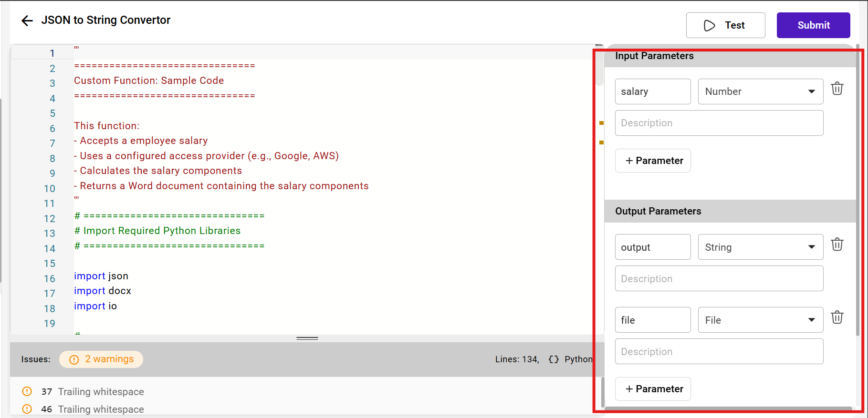Open the Number type dropdown for salary
Viewport: 868px width, 418px height.
pyautogui.click(x=760, y=92)
